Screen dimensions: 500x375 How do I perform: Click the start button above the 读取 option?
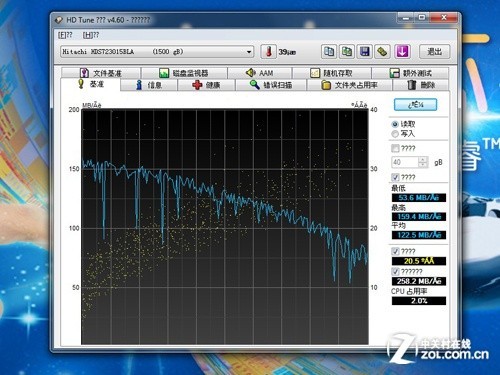(x=415, y=105)
